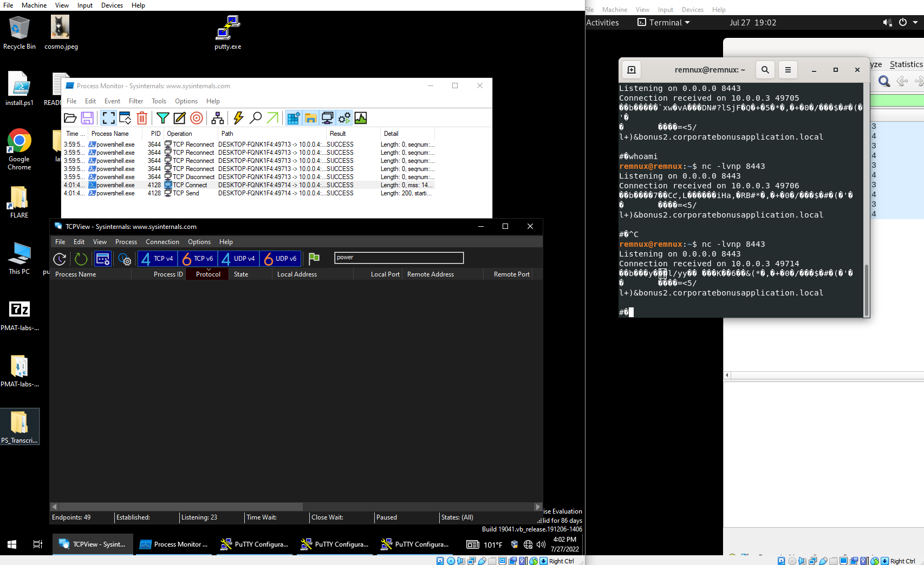Highlight events using the highlight tool
Viewport: 924px width, 565px height.
tap(180, 118)
